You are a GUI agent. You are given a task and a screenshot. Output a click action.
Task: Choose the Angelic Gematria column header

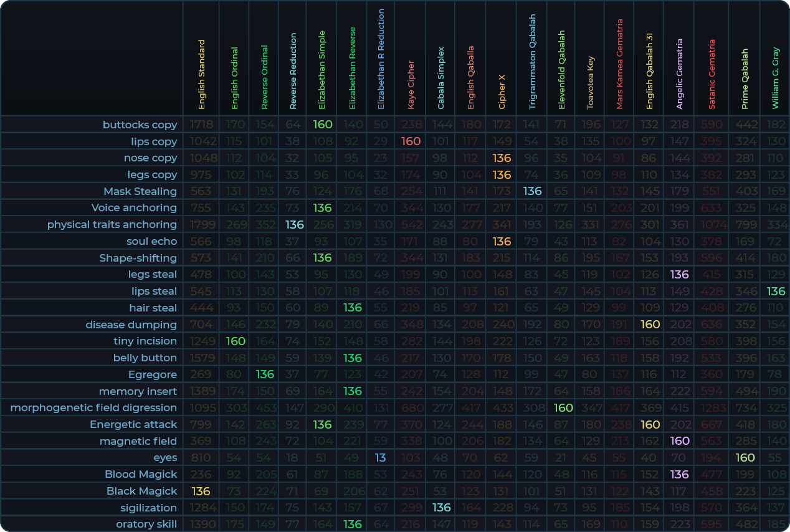679,75
